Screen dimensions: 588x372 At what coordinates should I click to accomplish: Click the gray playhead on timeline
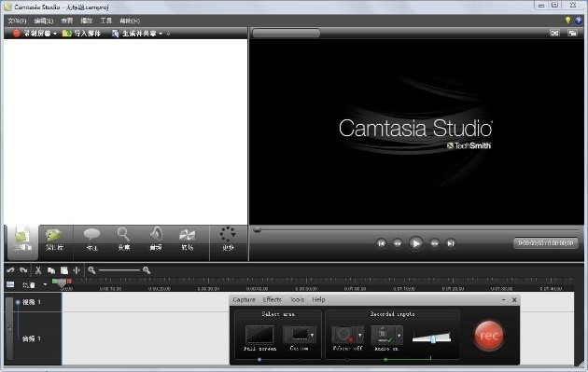click(62, 283)
